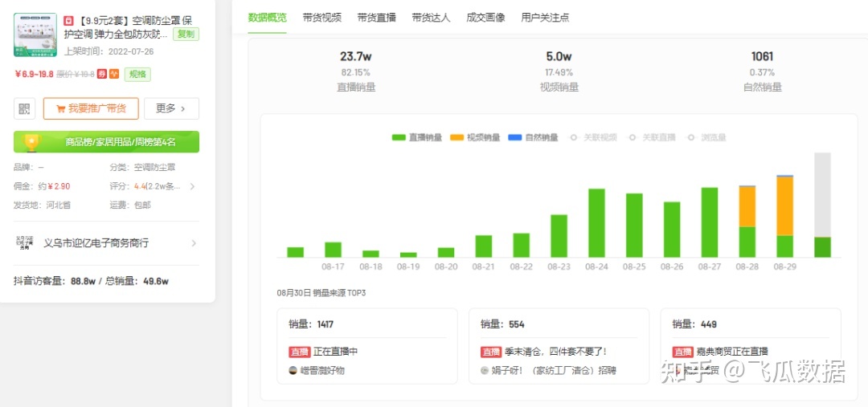Click the red 直播 badge in 554 card
This screenshot has width=868, height=407.
(x=491, y=352)
